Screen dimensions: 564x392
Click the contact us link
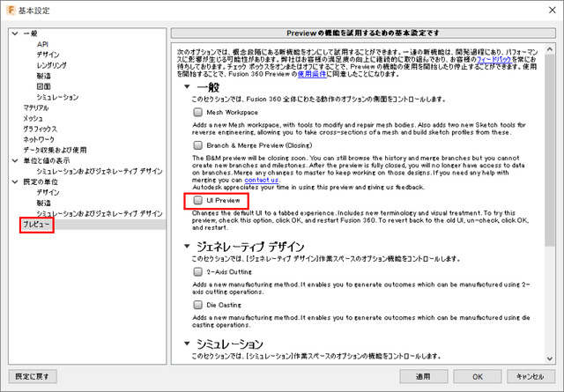click(262, 180)
